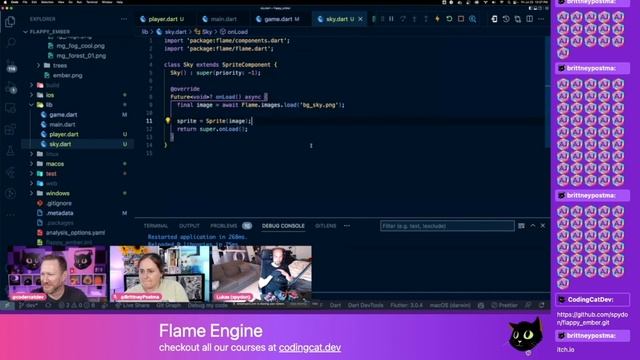This screenshot has height=360, width=640.
Task: Maximize the bottom panel with chevron up
Action: coord(533,226)
